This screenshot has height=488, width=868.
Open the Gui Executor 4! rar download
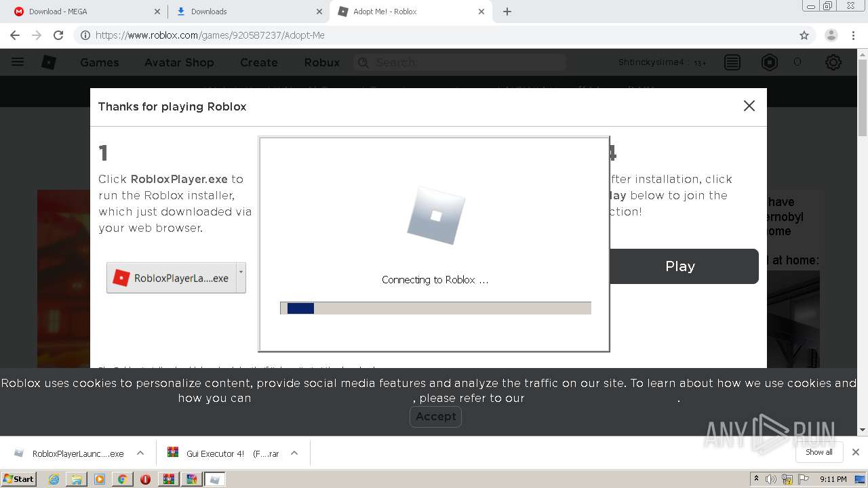click(x=224, y=453)
